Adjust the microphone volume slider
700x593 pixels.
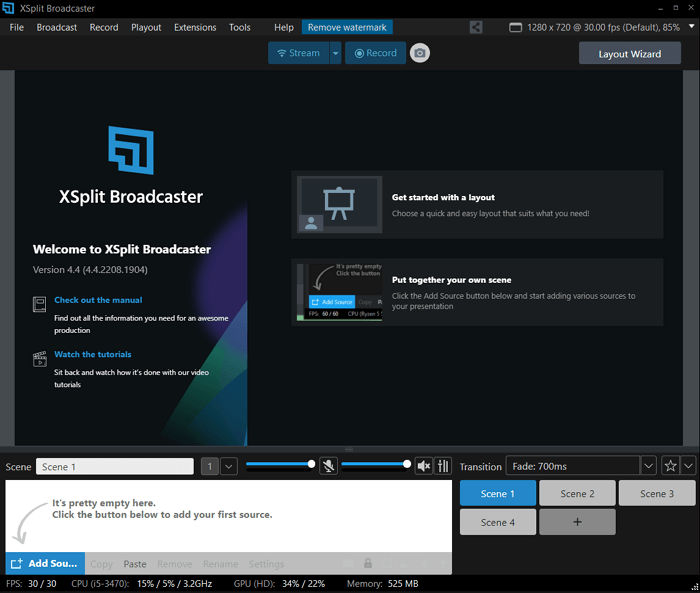pyautogui.click(x=279, y=464)
